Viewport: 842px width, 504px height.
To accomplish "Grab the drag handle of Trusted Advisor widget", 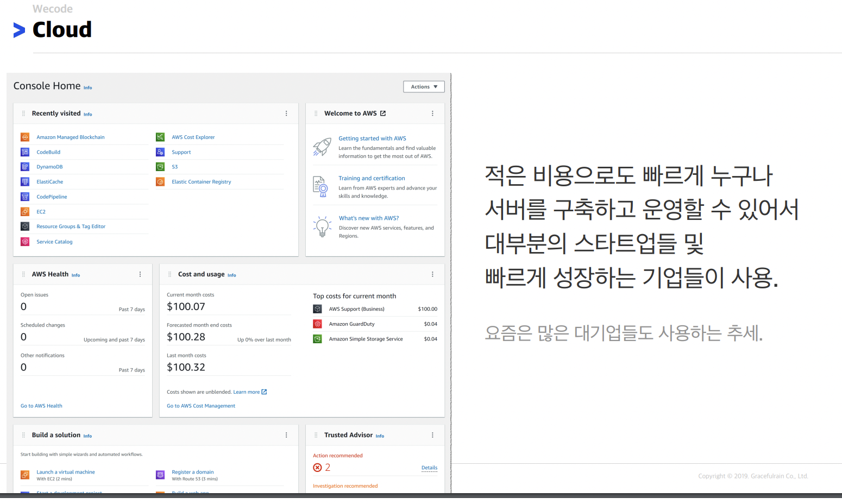I will point(316,435).
